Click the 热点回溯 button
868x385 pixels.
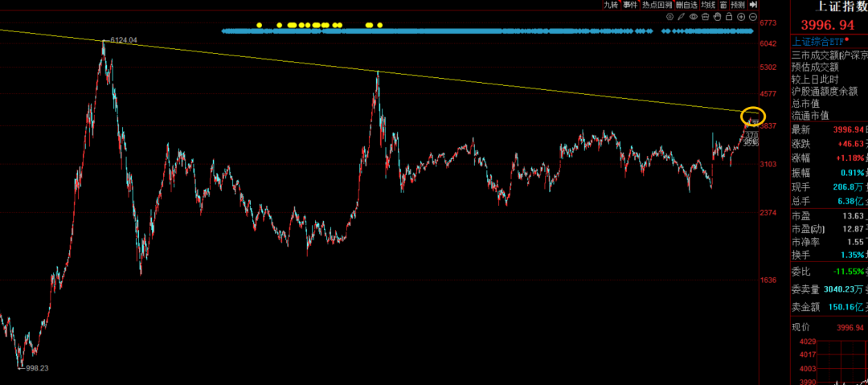coord(656,5)
